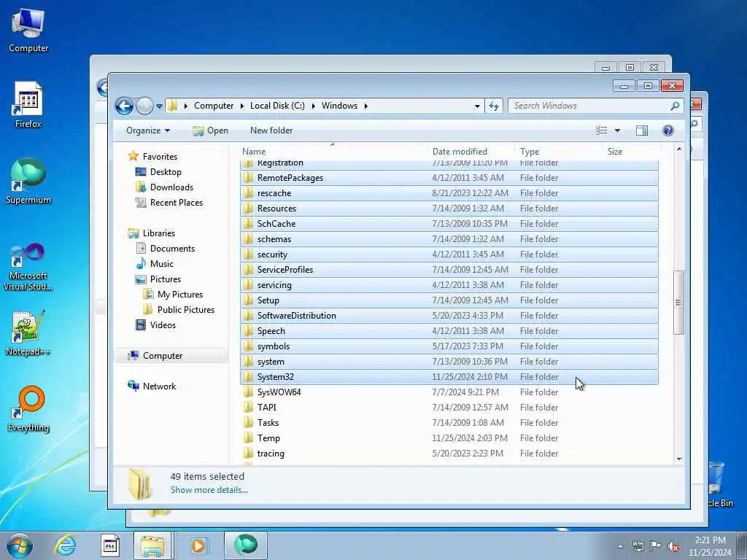Open Explorer help icon

(x=668, y=131)
